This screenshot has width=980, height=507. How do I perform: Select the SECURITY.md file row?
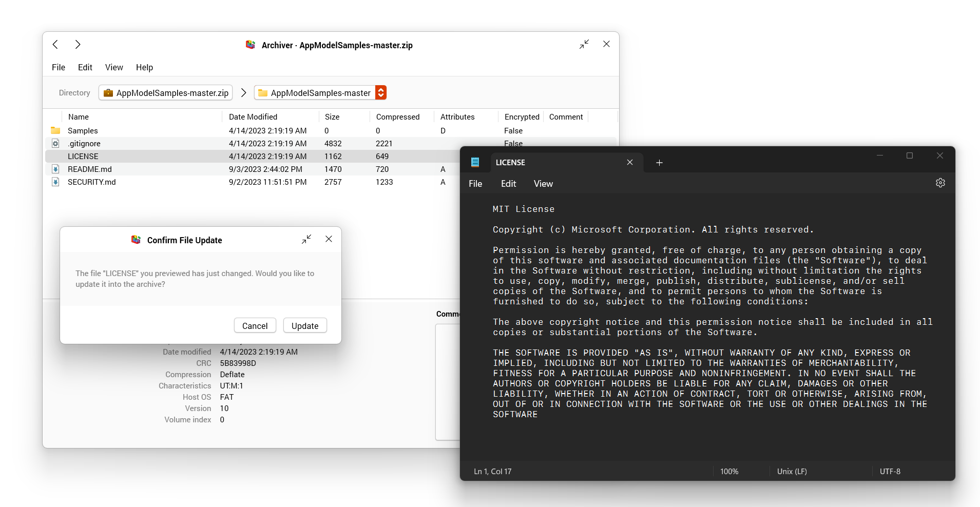(x=253, y=182)
